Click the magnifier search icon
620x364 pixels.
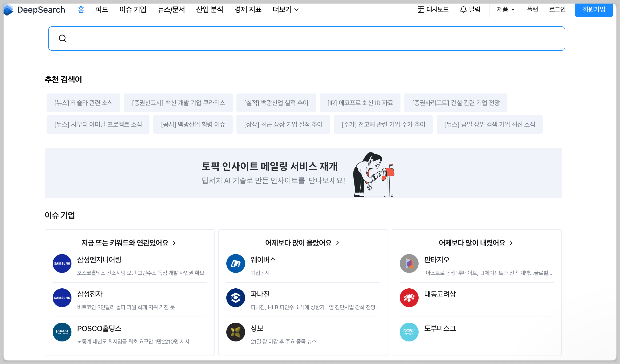click(x=63, y=39)
